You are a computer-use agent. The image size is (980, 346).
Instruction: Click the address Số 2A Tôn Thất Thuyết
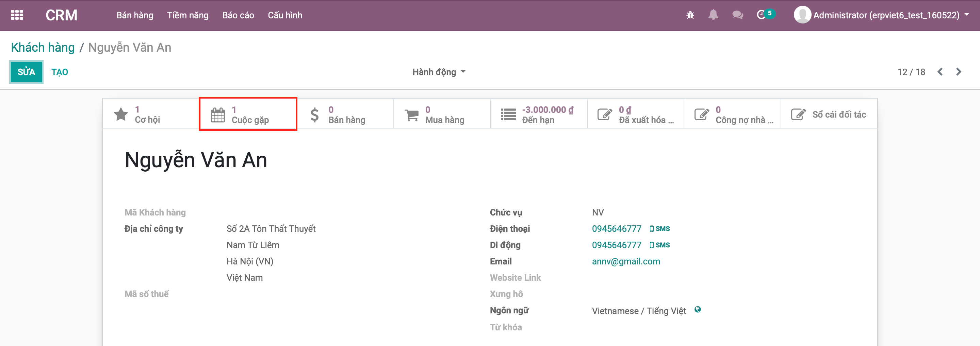tap(271, 229)
